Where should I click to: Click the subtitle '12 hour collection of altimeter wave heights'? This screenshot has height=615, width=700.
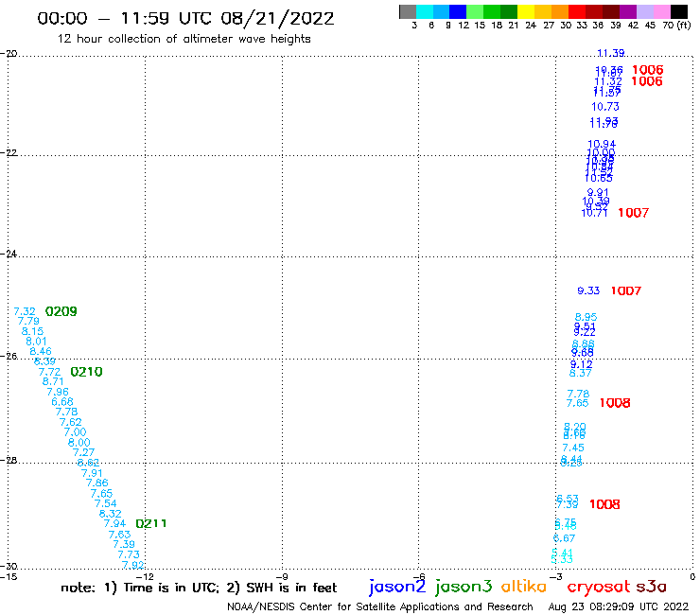[184, 39]
